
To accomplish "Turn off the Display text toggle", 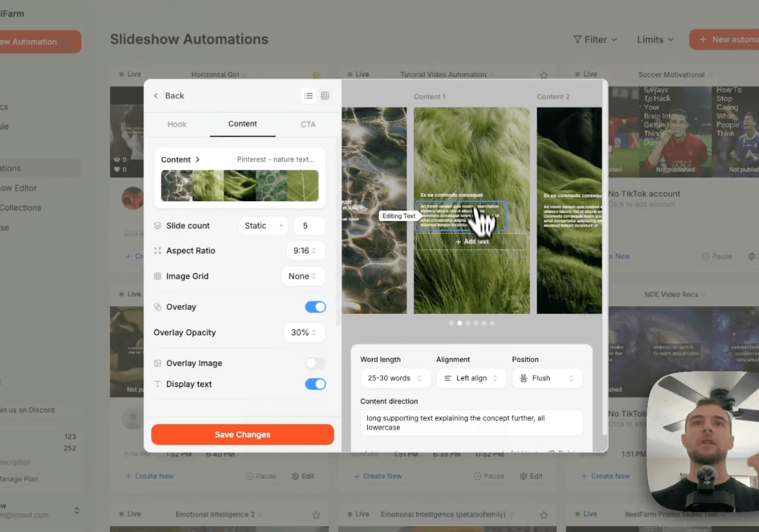I will click(x=316, y=384).
